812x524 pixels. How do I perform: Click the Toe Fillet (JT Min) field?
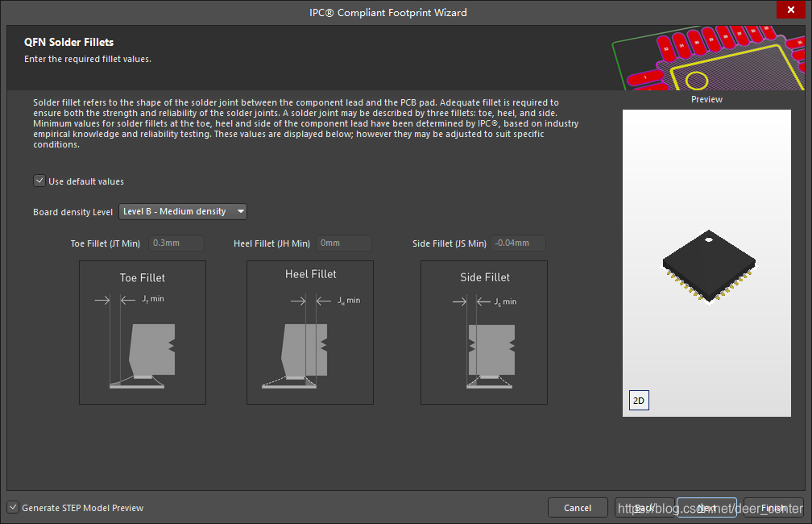pyautogui.click(x=176, y=243)
